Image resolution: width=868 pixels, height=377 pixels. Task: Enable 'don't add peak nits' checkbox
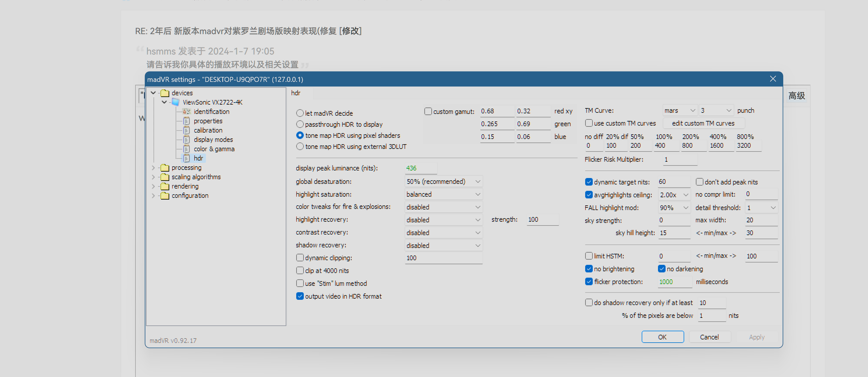point(700,182)
